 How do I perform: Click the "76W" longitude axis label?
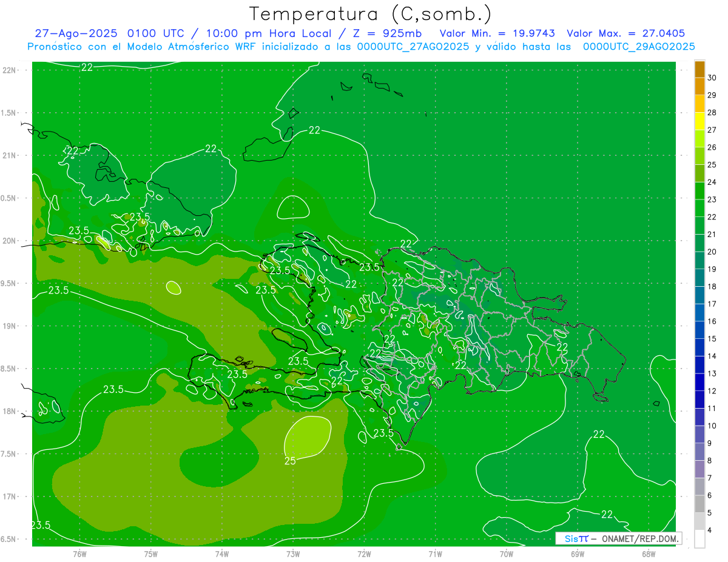tap(79, 554)
